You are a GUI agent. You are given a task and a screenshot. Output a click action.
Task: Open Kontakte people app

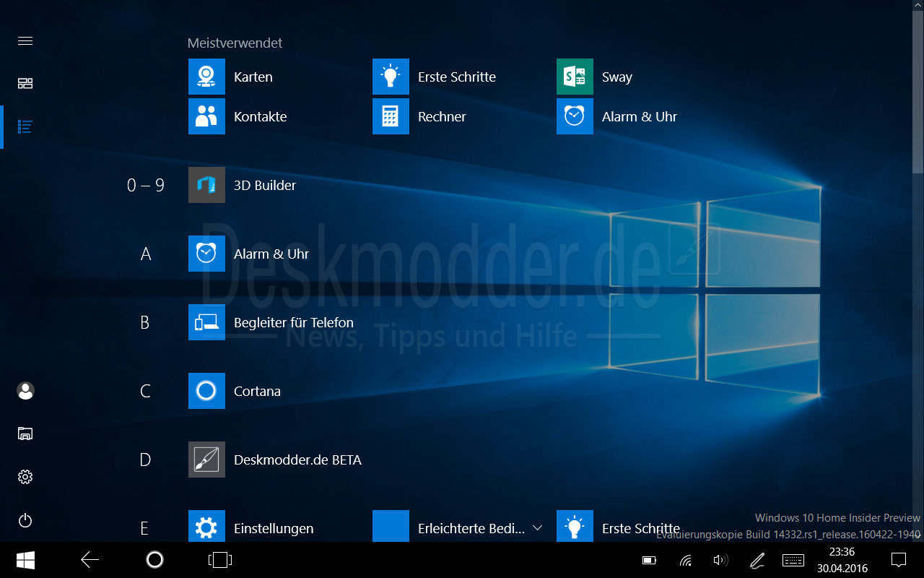pos(206,116)
